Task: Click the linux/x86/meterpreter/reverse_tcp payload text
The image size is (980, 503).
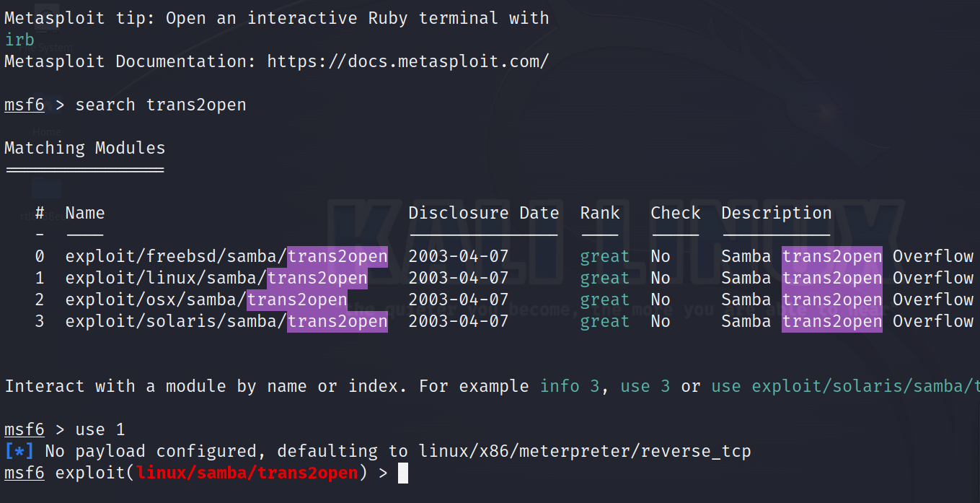Action: 585,452
